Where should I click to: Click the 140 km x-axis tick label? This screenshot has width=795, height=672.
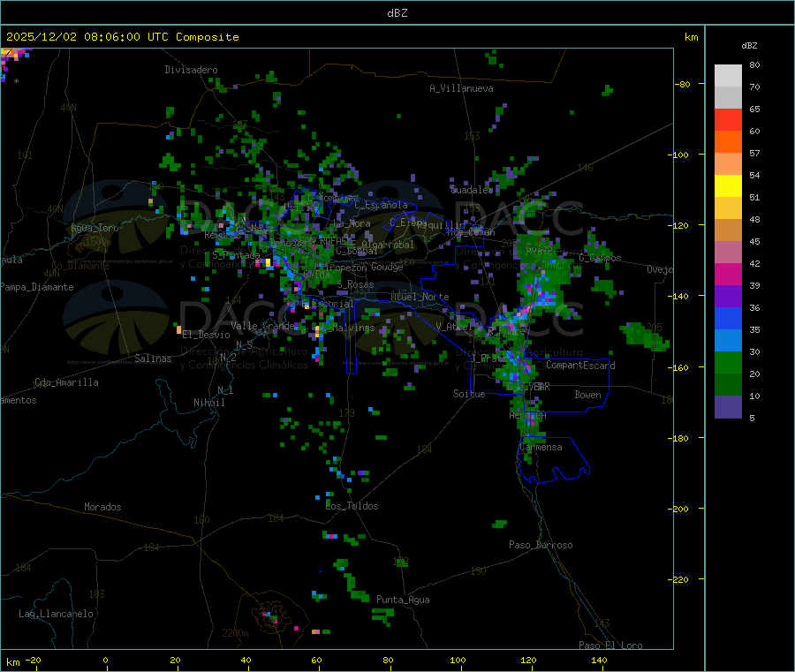pos(599,660)
